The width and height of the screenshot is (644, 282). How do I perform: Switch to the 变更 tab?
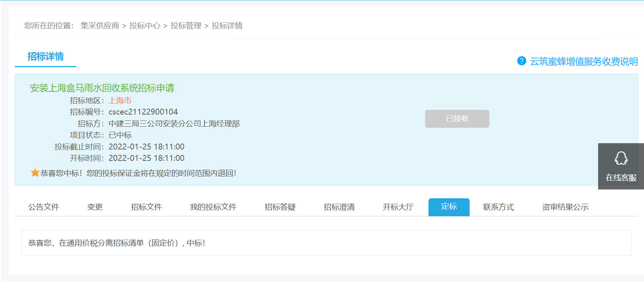(95, 207)
